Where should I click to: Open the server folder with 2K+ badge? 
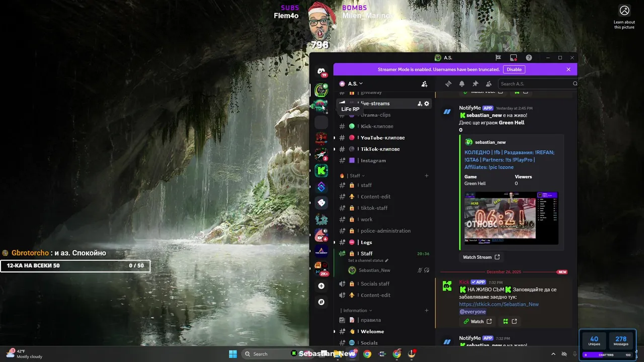coord(321,268)
